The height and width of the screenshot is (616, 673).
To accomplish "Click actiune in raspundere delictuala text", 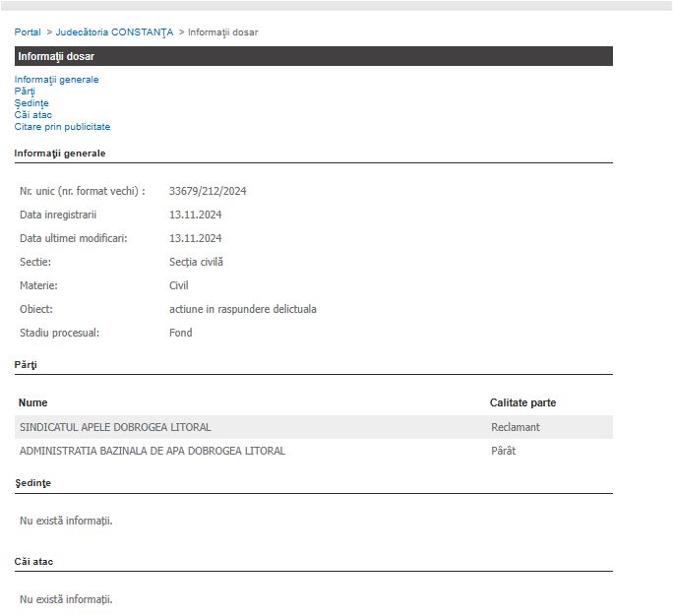I will 242,309.
